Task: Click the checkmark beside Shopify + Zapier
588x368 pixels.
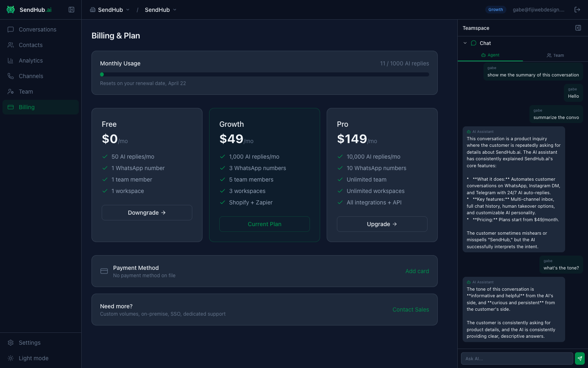Action: (x=223, y=202)
